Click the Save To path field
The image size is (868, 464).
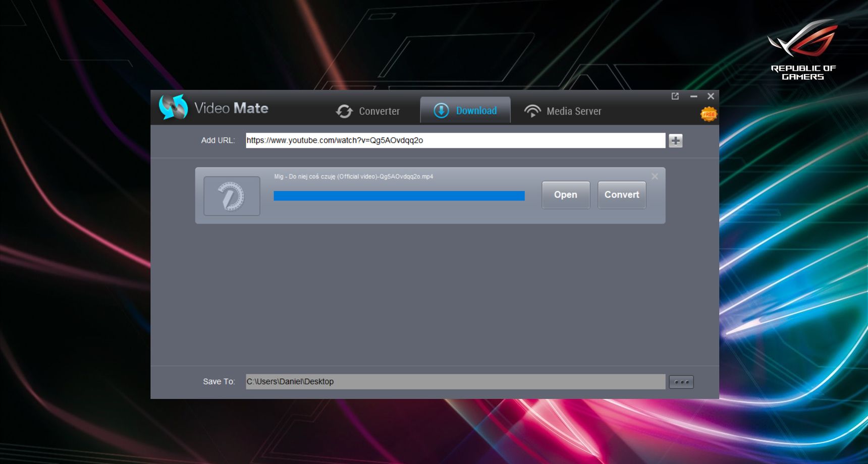pos(455,381)
